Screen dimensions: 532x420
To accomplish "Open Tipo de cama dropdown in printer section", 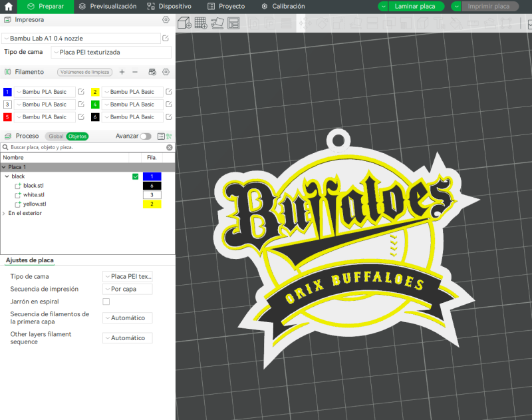I will click(x=111, y=53).
